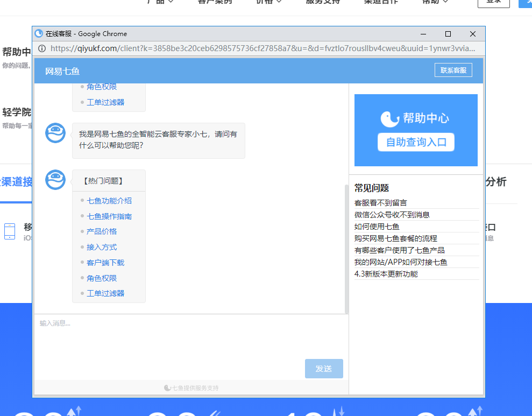Close the 在线客服 Chrome window
532x416 pixels.
473,33
